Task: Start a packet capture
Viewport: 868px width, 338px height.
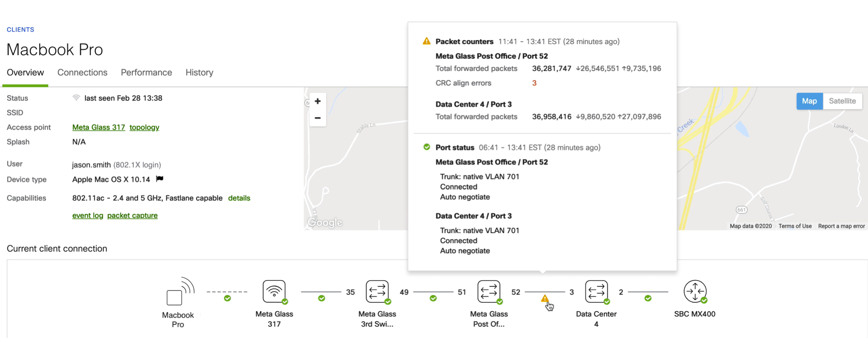Action: 132,216
